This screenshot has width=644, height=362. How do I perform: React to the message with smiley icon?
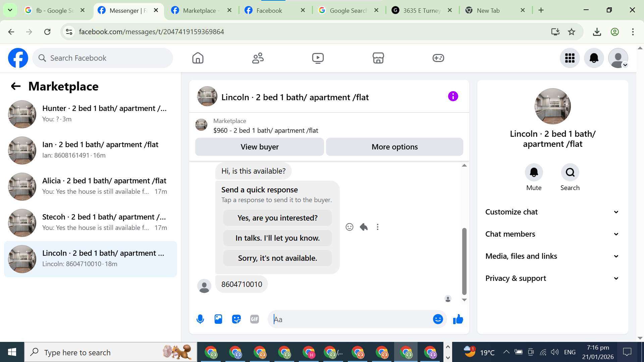(x=350, y=227)
